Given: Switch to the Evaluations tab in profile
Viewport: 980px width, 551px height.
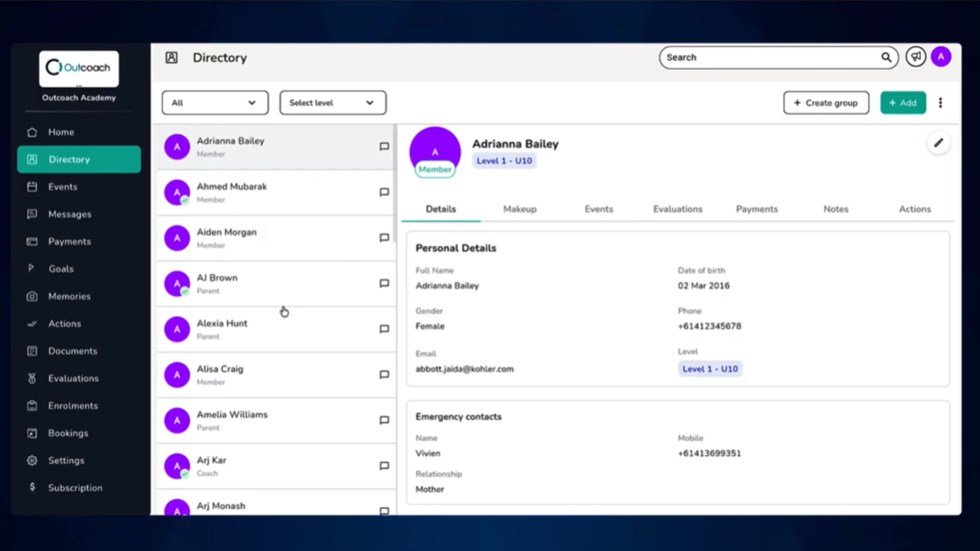Looking at the screenshot, I should coord(678,209).
